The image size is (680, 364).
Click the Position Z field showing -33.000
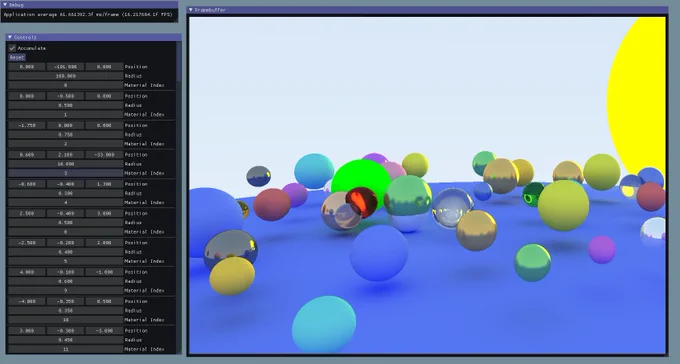104,155
